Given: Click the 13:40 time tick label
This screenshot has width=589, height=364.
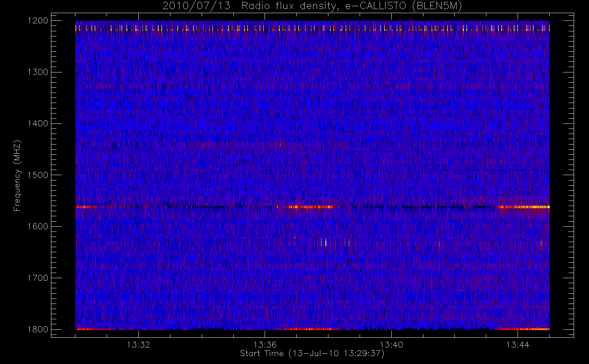Looking at the screenshot, I should pyautogui.click(x=391, y=345).
